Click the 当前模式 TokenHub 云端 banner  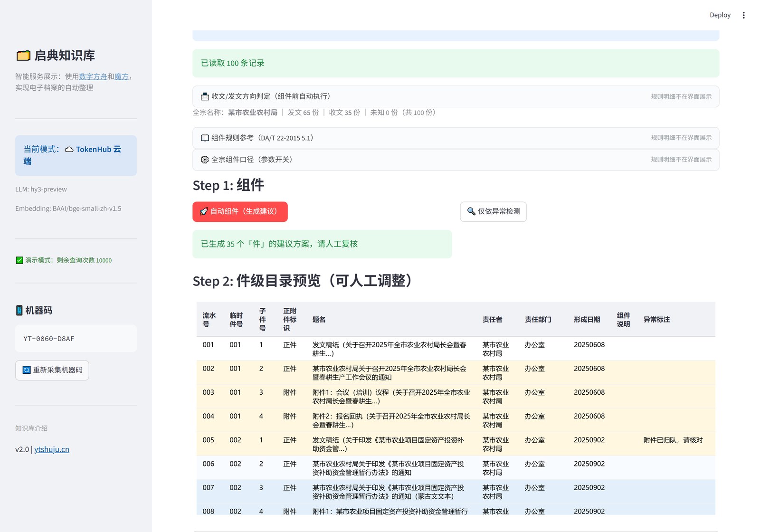tap(76, 155)
